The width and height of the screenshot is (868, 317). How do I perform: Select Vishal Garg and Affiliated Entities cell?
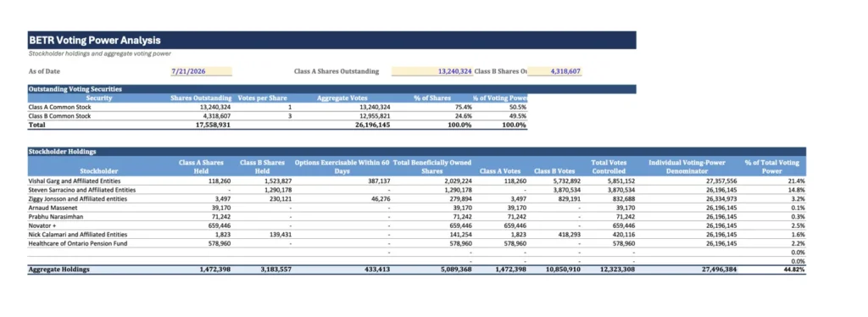(75, 181)
